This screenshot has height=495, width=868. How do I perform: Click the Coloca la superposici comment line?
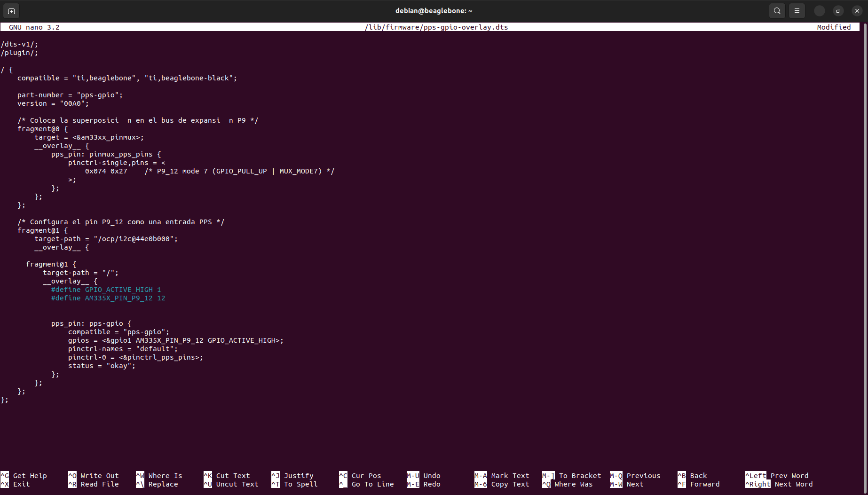point(138,120)
